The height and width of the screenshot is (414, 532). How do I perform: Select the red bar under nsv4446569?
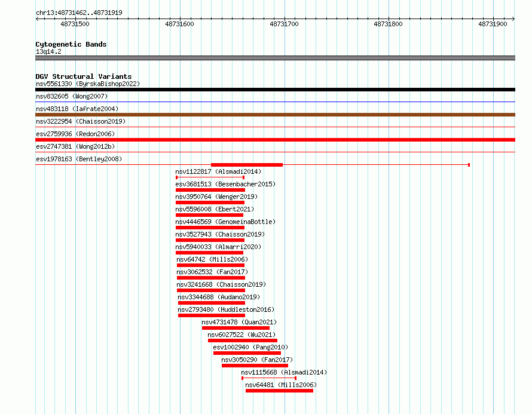tap(210, 228)
